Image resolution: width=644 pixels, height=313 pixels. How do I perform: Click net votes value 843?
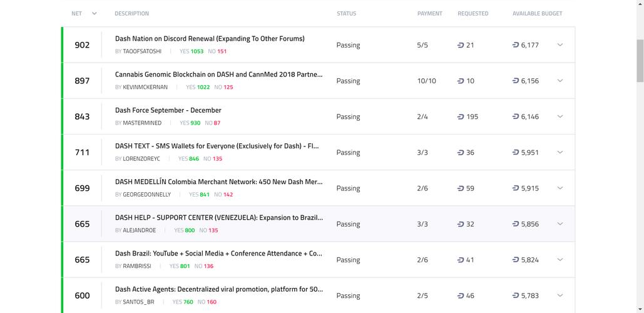point(82,116)
